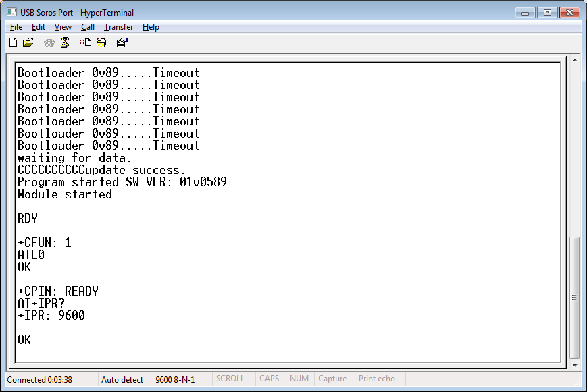This screenshot has height=392, width=587.
Task: Click the 'Connected 0:03:38' status entry
Action: pyautogui.click(x=39, y=380)
